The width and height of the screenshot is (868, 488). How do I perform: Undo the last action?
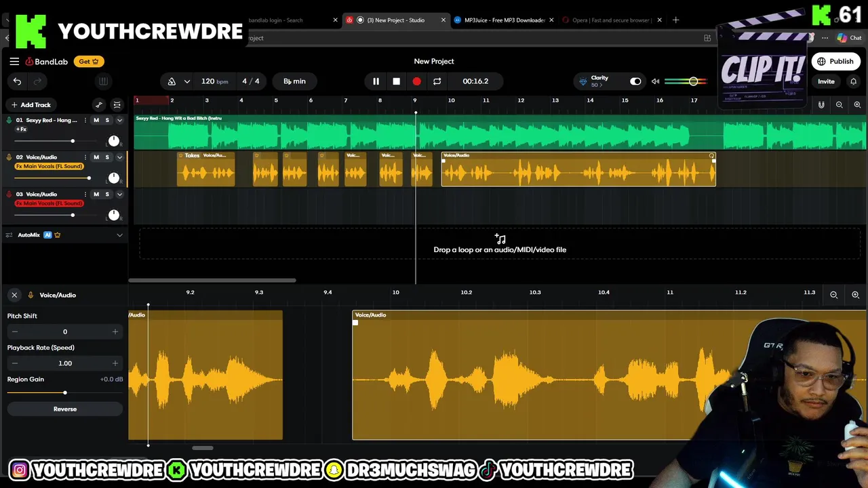[17, 81]
